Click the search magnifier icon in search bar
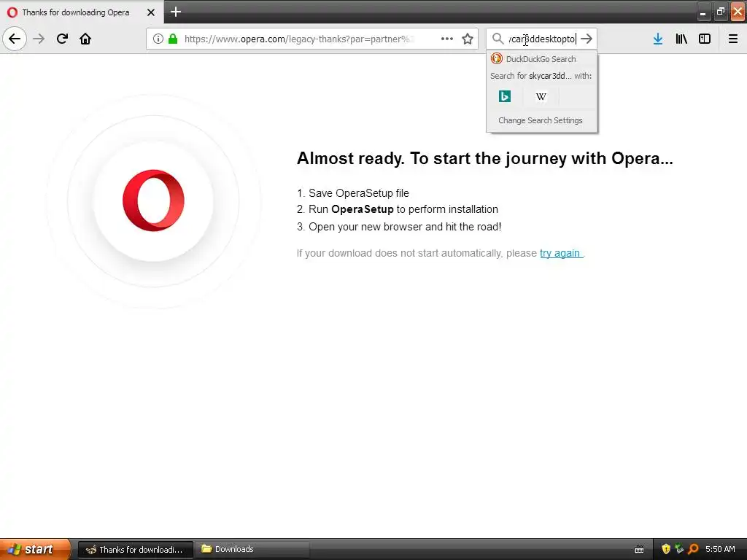The height and width of the screenshot is (560, 747). click(x=498, y=39)
